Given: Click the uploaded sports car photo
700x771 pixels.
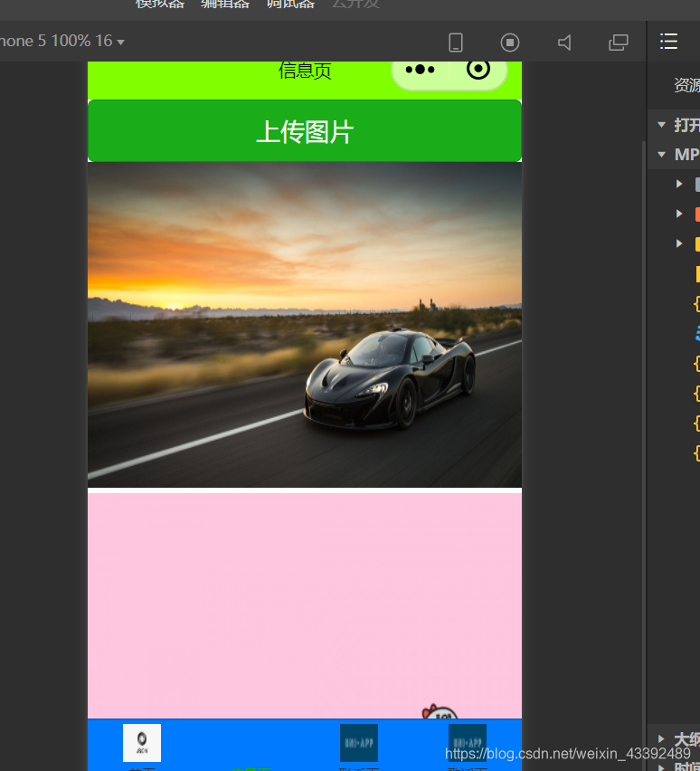Looking at the screenshot, I should (304, 325).
